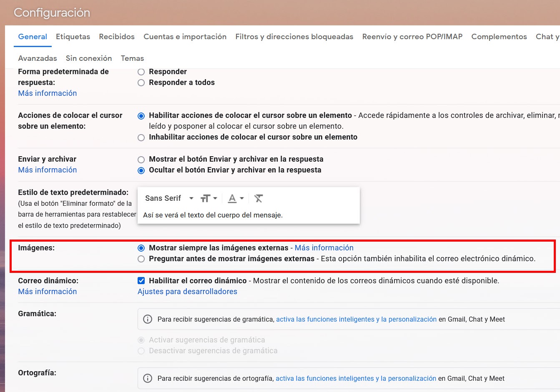Open the text color icon menu
The image size is (560, 392).
pyautogui.click(x=236, y=198)
